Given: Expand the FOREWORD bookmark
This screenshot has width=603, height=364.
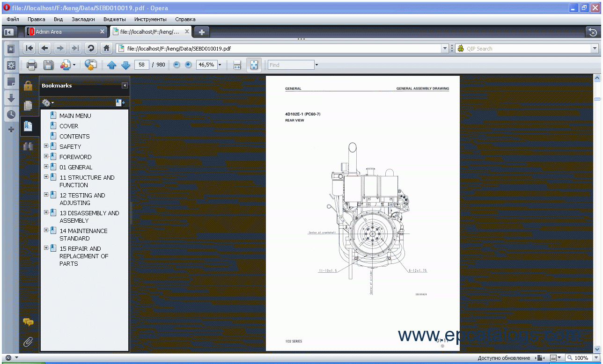Looking at the screenshot, I should click(46, 156).
